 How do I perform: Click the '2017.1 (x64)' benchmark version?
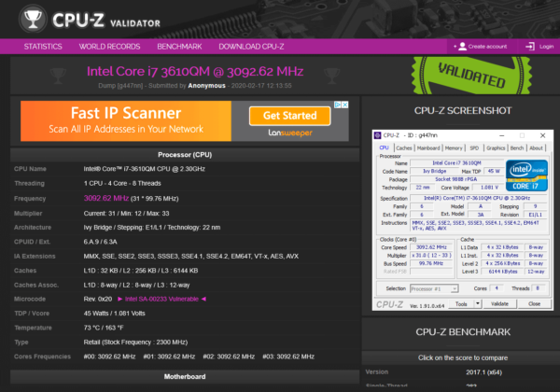(x=483, y=372)
